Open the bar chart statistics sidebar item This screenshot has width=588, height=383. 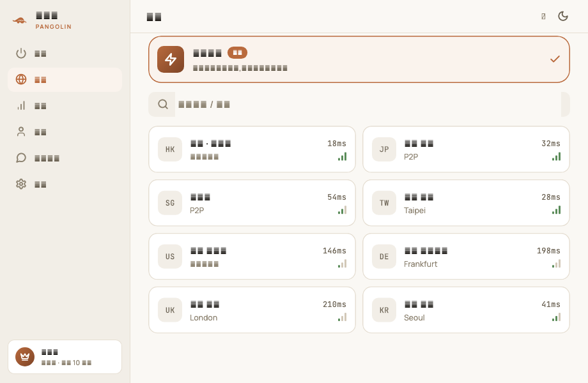65,106
